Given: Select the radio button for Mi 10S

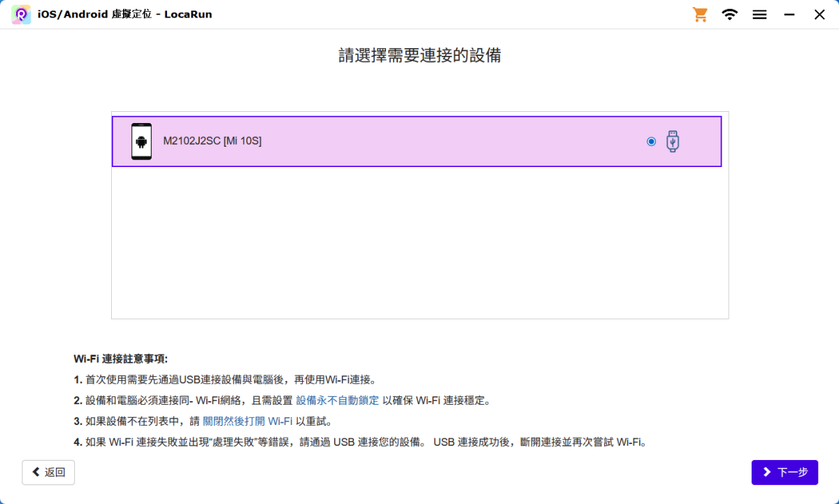Looking at the screenshot, I should 652,141.
